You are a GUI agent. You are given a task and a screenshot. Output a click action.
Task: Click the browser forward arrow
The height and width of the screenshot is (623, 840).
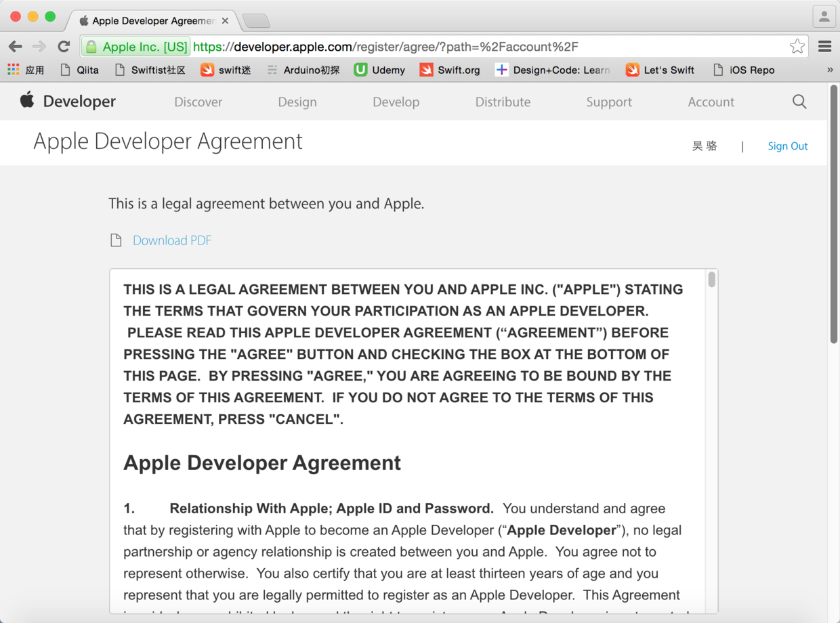[39, 47]
